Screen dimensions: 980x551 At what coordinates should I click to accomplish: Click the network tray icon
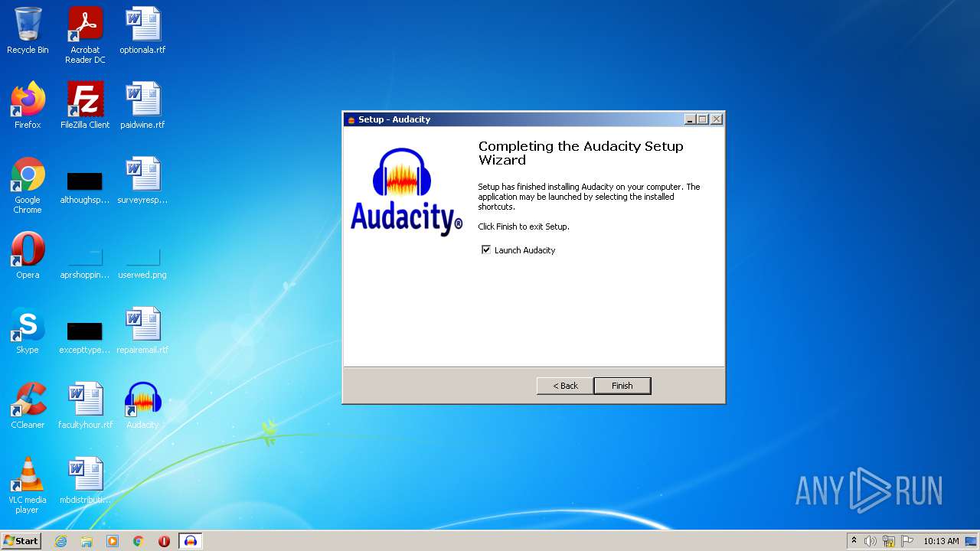(889, 541)
